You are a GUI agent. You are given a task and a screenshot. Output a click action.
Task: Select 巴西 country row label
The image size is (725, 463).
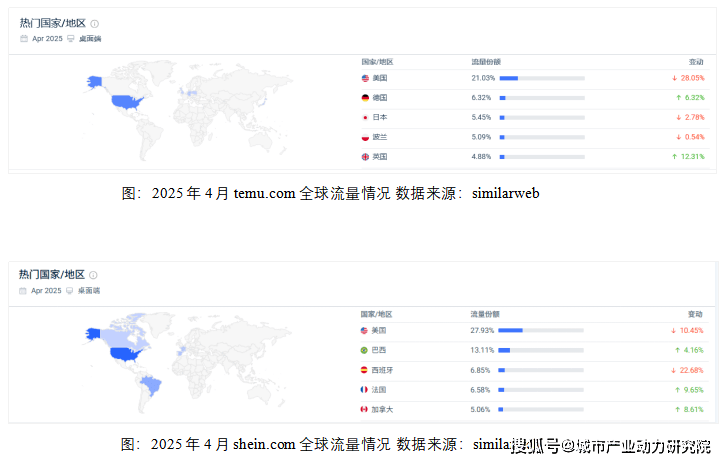pos(379,350)
